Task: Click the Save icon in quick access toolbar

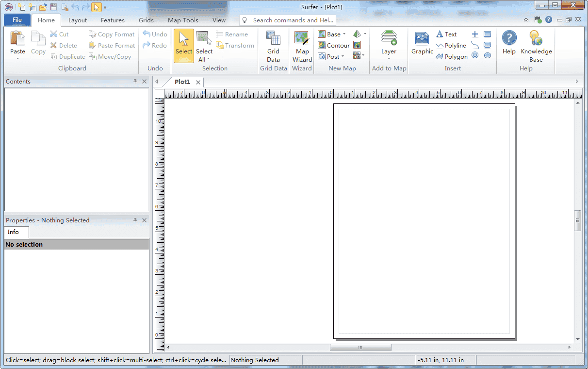Action: (54, 7)
